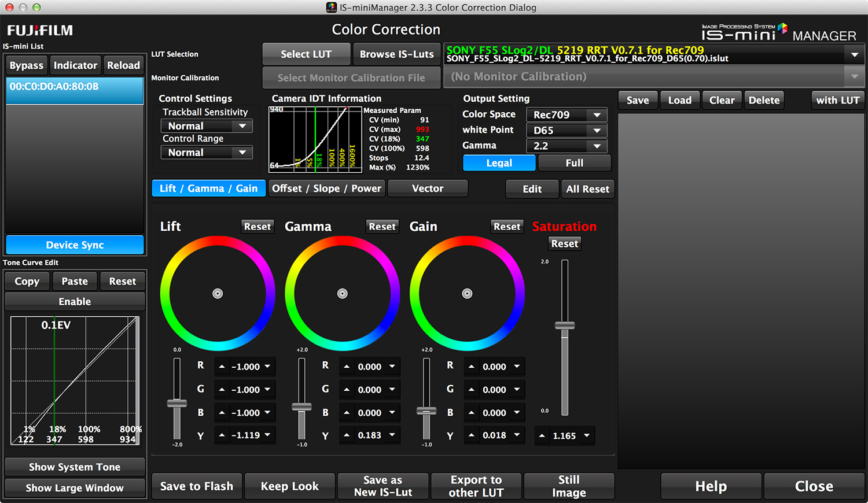Image resolution: width=868 pixels, height=503 pixels.
Task: Switch output range to Full
Action: click(x=574, y=163)
